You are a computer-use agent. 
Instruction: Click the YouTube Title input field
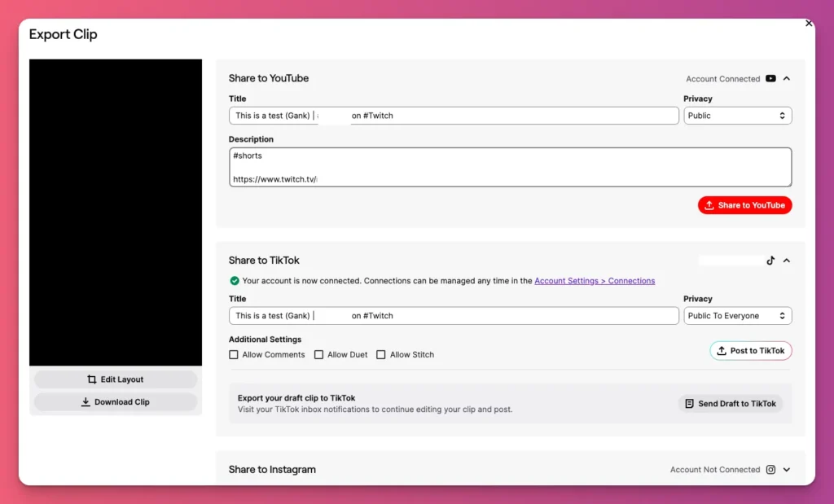click(x=453, y=115)
